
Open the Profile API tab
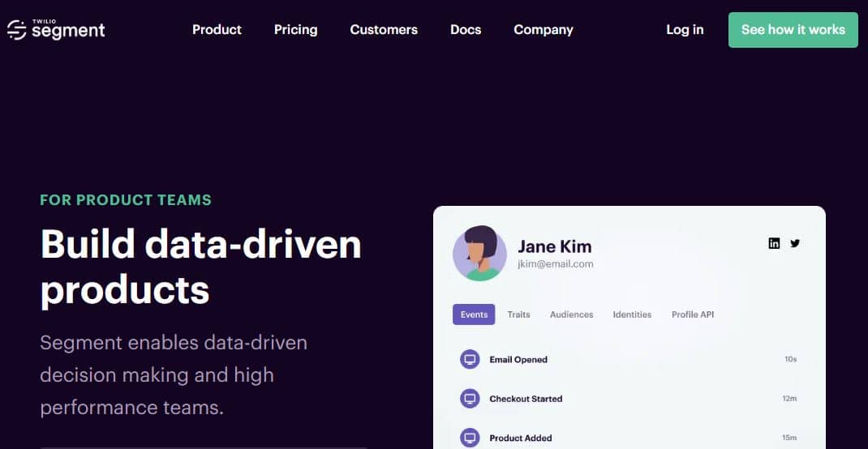tap(693, 314)
